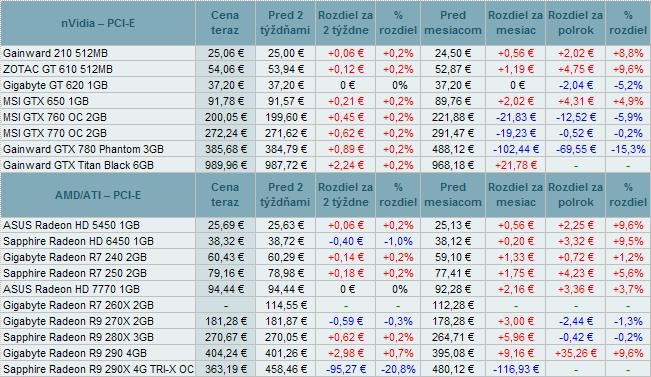This screenshot has height=377, width=651.
Task: Click the 404,24 € price of R9 290
Action: click(225, 353)
